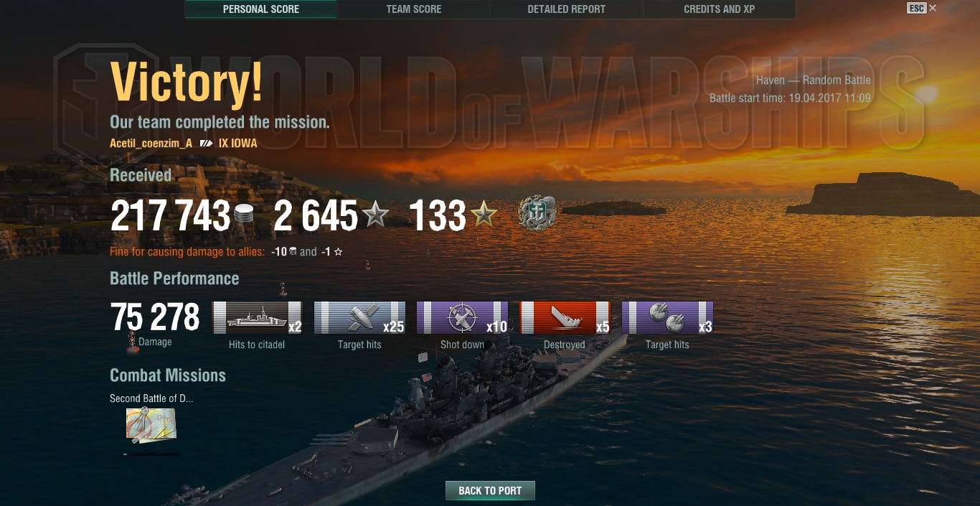Click the secondary battery Target hits ribbon
The image size is (980, 506).
tap(667, 318)
